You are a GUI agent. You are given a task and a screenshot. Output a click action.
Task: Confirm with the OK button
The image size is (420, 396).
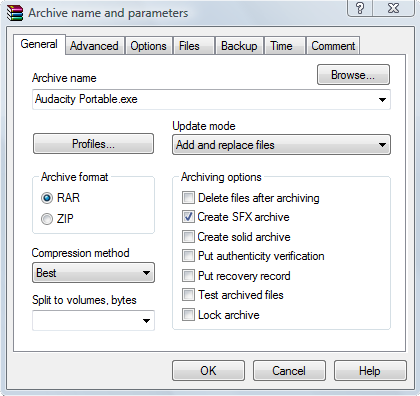click(208, 370)
